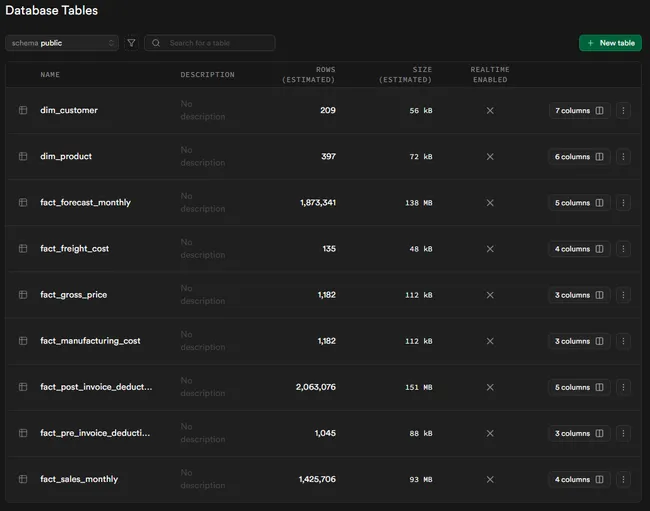Open the three-dot menu for dim_product

[x=623, y=157]
